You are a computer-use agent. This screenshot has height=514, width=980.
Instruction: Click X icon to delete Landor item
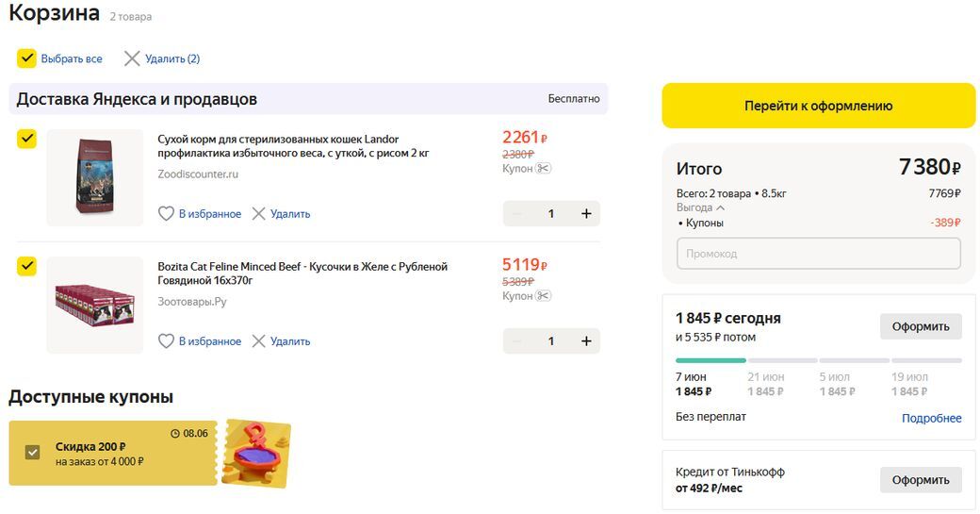coord(258,214)
